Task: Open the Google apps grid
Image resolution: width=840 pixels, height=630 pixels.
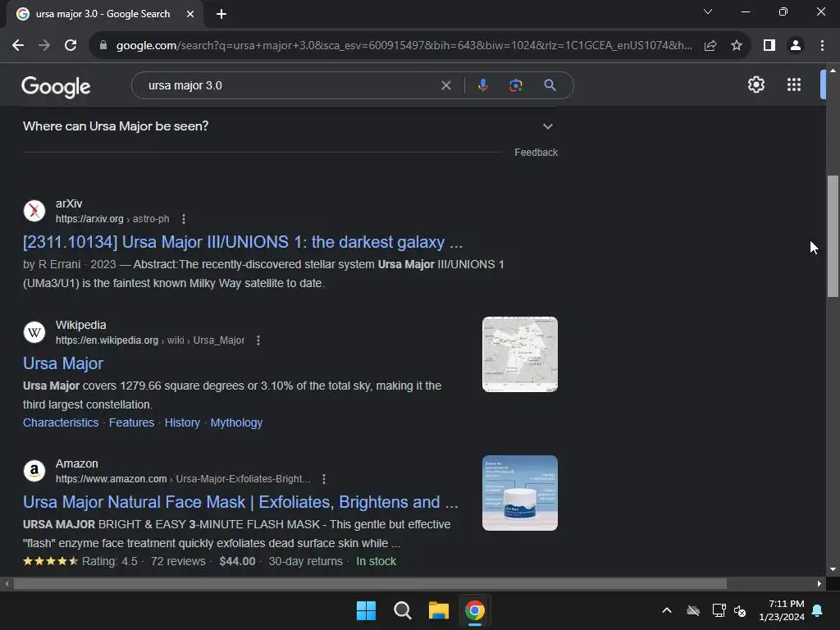Action: [x=794, y=84]
